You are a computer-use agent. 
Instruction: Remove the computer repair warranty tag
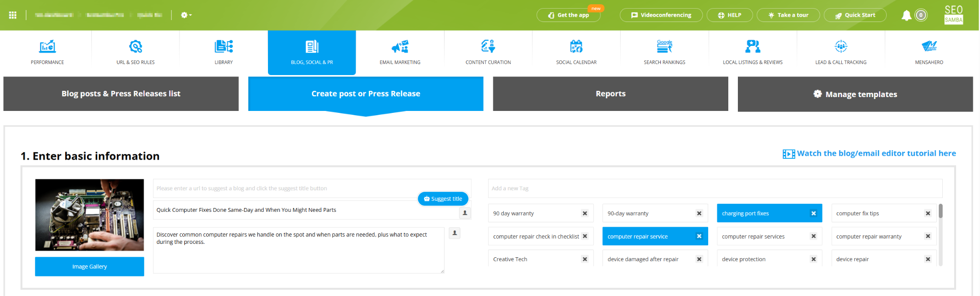pos(928,236)
